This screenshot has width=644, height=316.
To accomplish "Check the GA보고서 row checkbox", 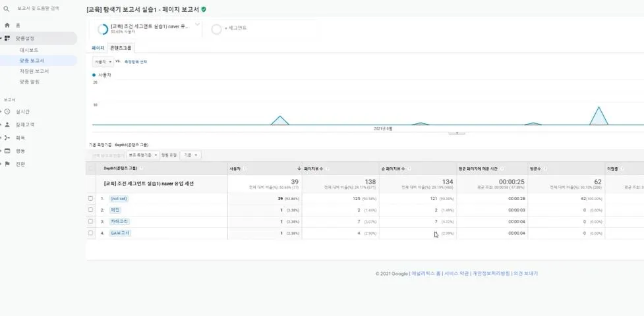I will (x=90, y=232).
